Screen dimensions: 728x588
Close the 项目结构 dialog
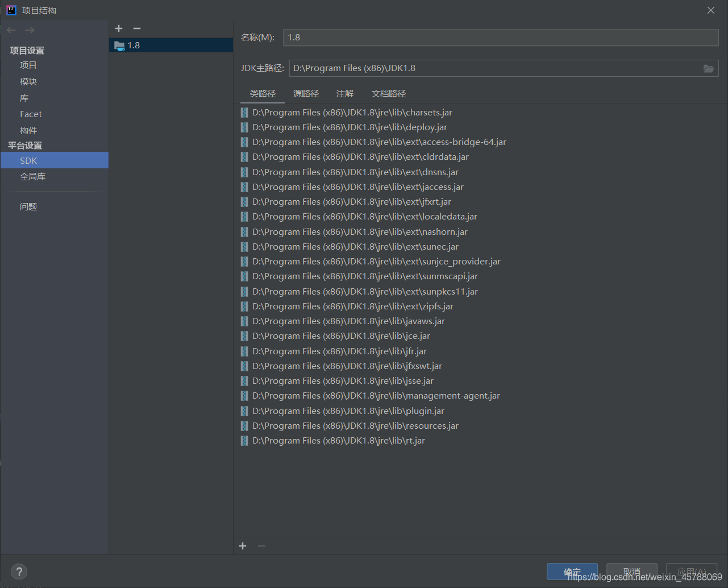(x=711, y=10)
